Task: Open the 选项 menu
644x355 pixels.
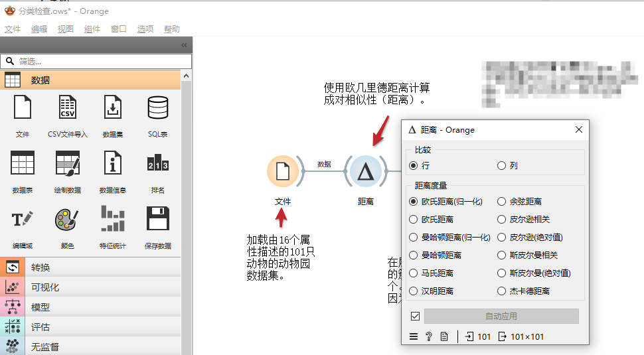Action: pos(145,29)
